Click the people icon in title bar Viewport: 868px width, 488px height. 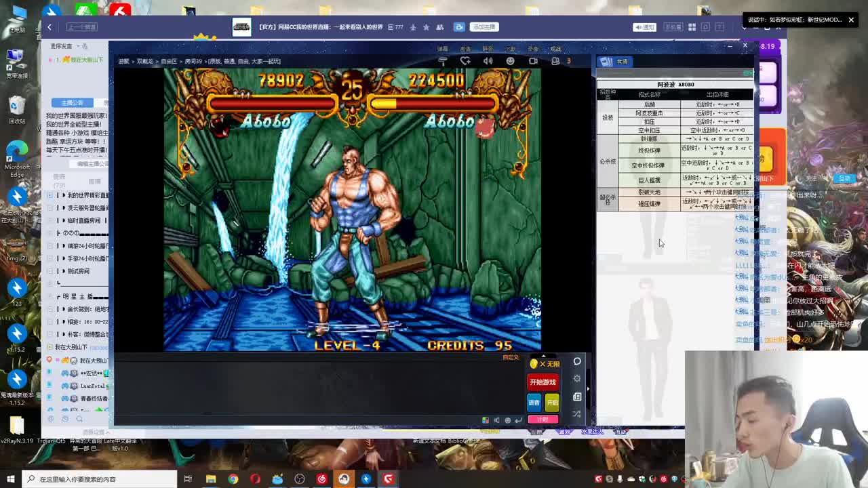[440, 27]
